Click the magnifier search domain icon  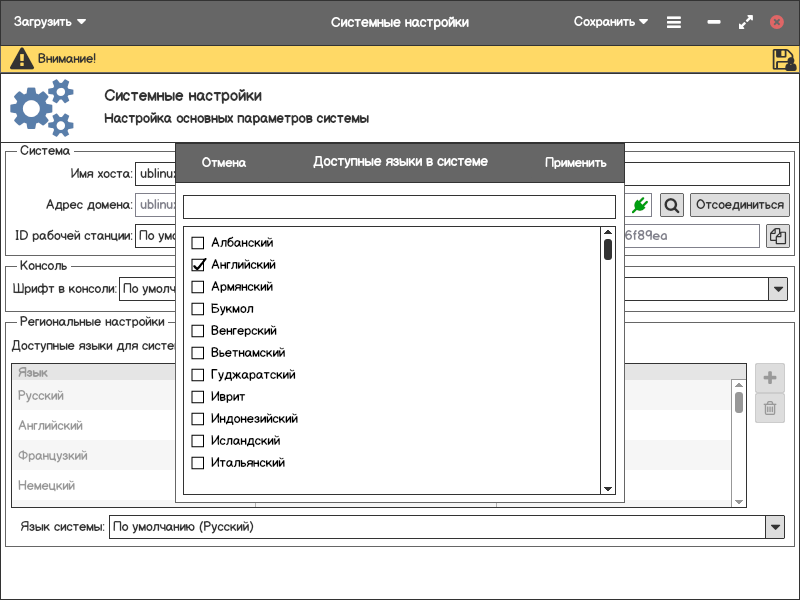pos(672,205)
